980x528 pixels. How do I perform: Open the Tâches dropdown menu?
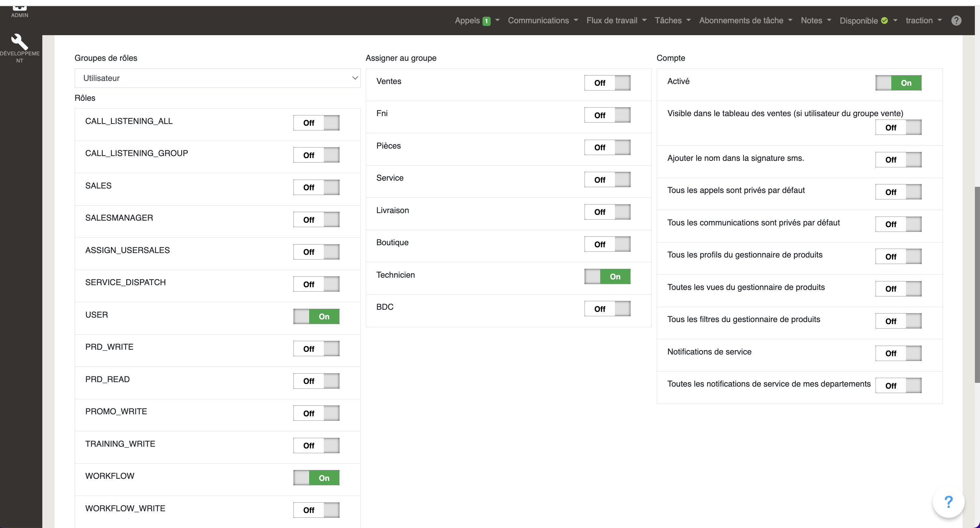click(673, 20)
